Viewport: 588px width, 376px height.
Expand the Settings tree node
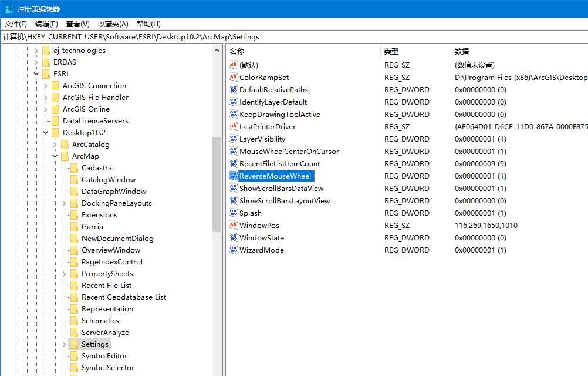click(64, 344)
